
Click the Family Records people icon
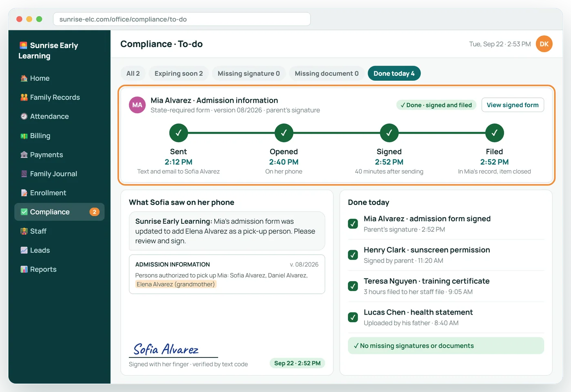pyautogui.click(x=24, y=97)
